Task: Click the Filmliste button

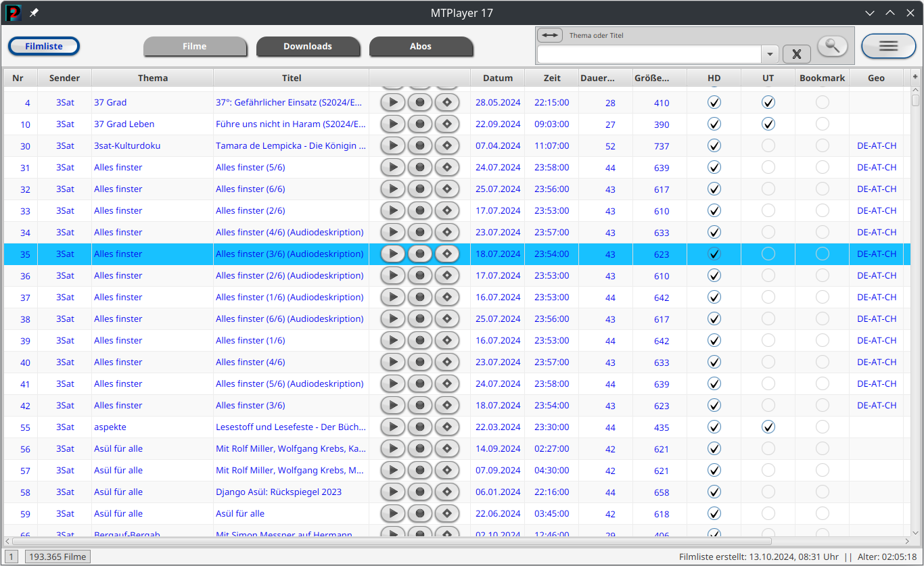Action: [x=44, y=46]
